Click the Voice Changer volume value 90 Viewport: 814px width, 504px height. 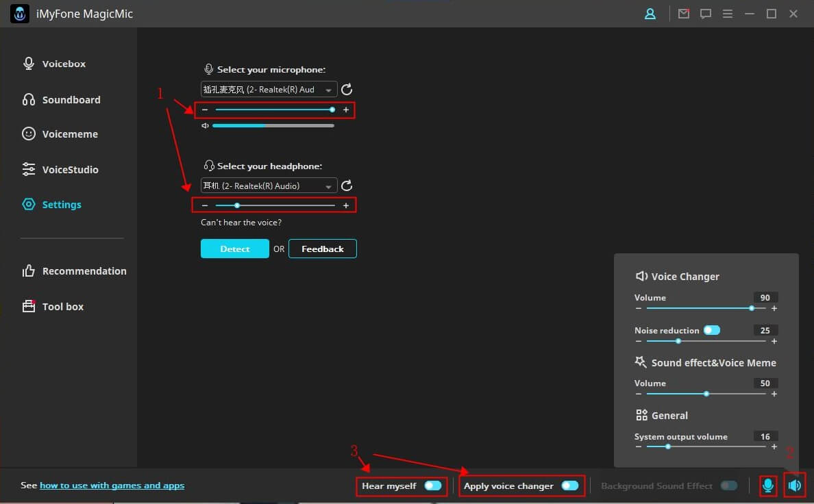tap(765, 297)
